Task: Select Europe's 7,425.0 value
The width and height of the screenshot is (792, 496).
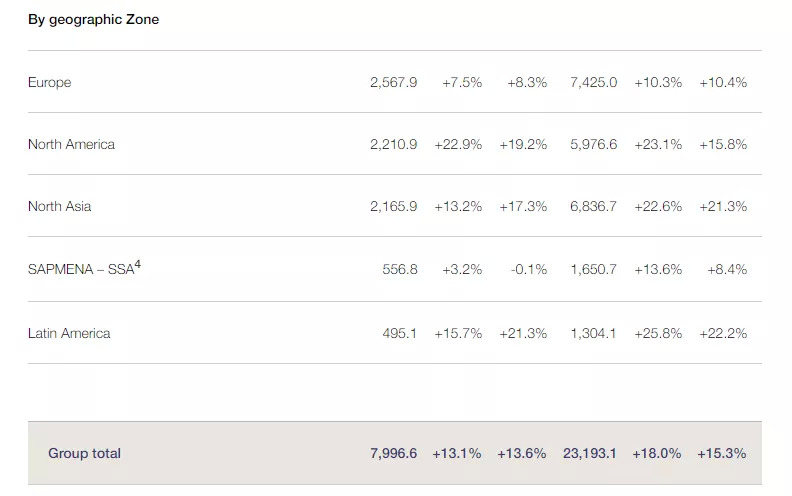Action: pos(593,83)
